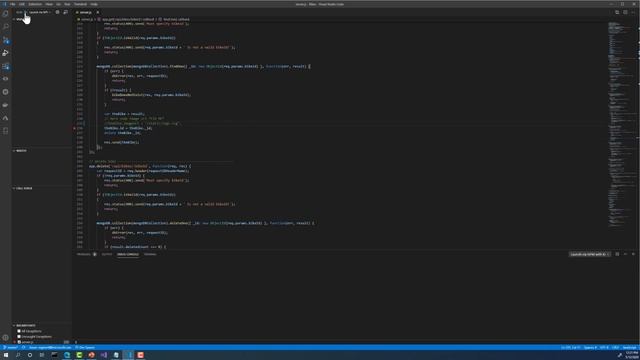This screenshot has width=640, height=360.
Task: Click the JavaScript language mode item
Action: 629,347
